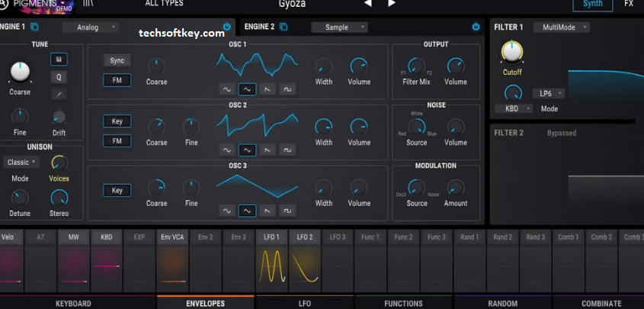Click the Output Filter Mix knob
This screenshot has height=309, width=644.
[x=416, y=66]
